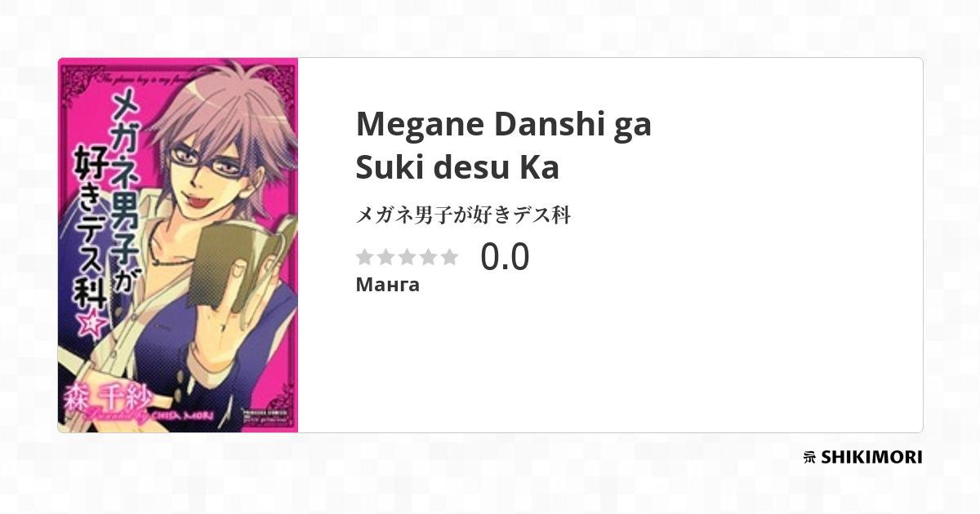Click the SHIKIMORI brand text
The width and height of the screenshot is (980, 514).
(x=871, y=458)
